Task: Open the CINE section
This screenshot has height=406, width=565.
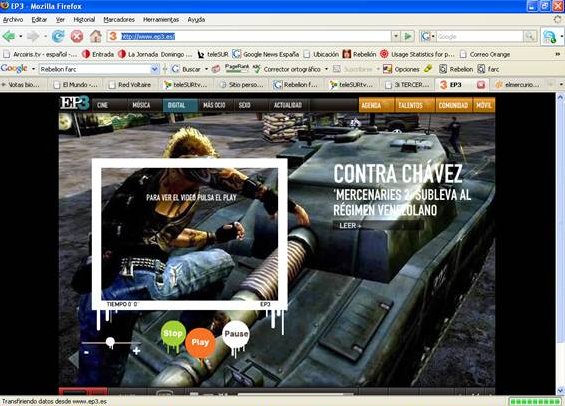Action: [x=103, y=105]
